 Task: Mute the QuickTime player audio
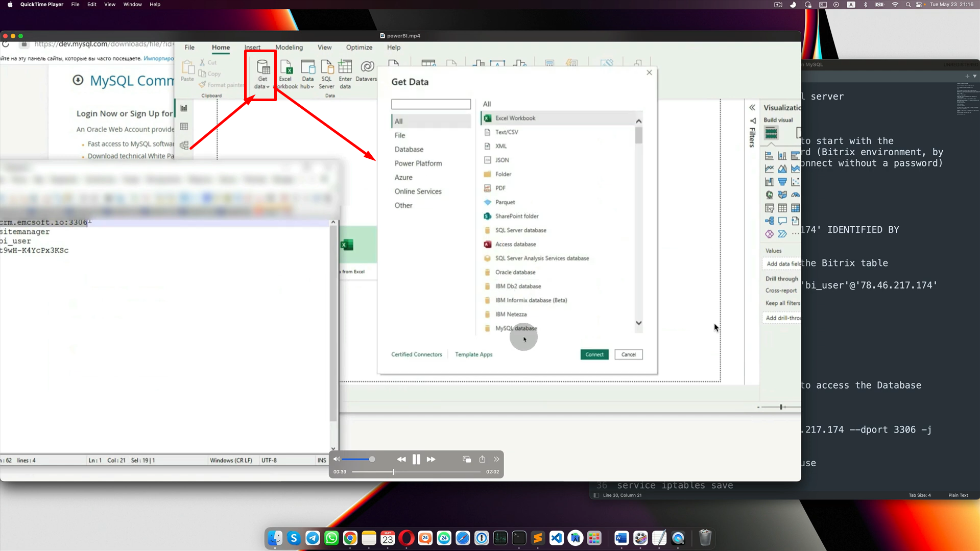pos(337,459)
